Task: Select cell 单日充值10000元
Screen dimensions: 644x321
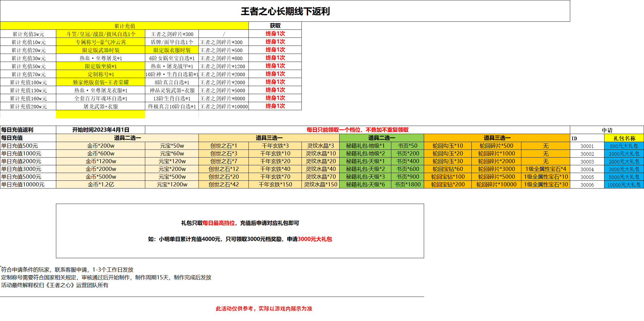Action: [28, 185]
